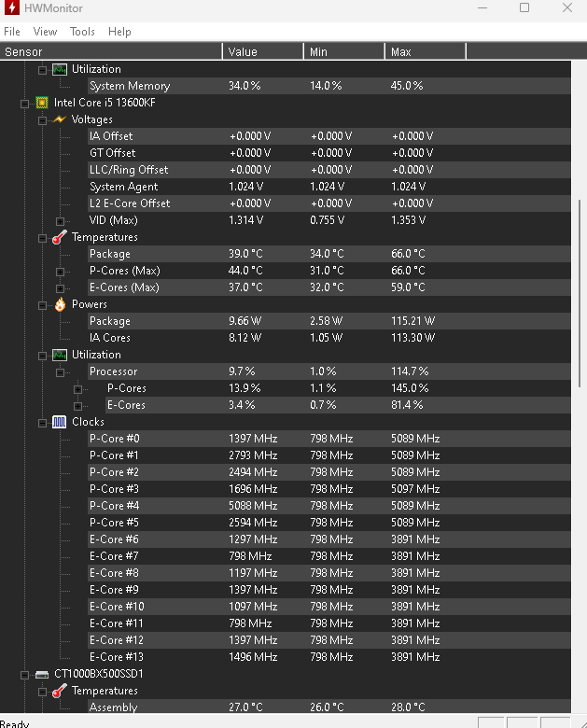Collapse the CPU Temperatures section
Image resolution: width=587 pixels, height=728 pixels.
(x=42, y=239)
